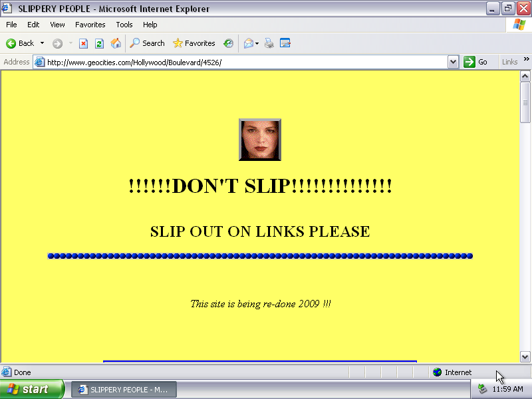
Task: Open the History icon
Action: [x=228, y=43]
